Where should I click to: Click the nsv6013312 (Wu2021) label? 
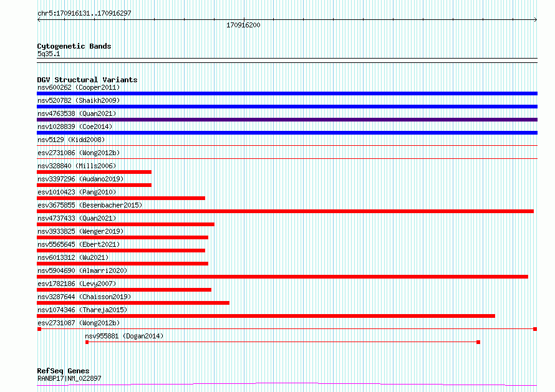click(x=73, y=257)
